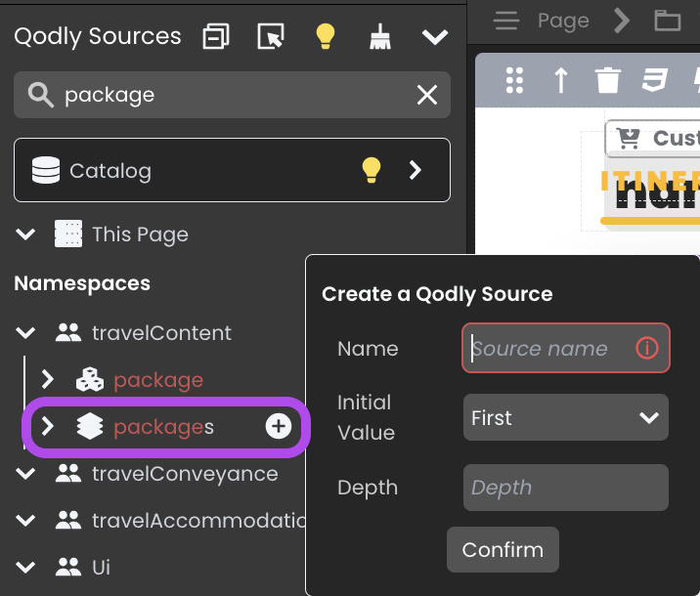Clear the search field with X
The image size is (700, 596).
tap(427, 95)
